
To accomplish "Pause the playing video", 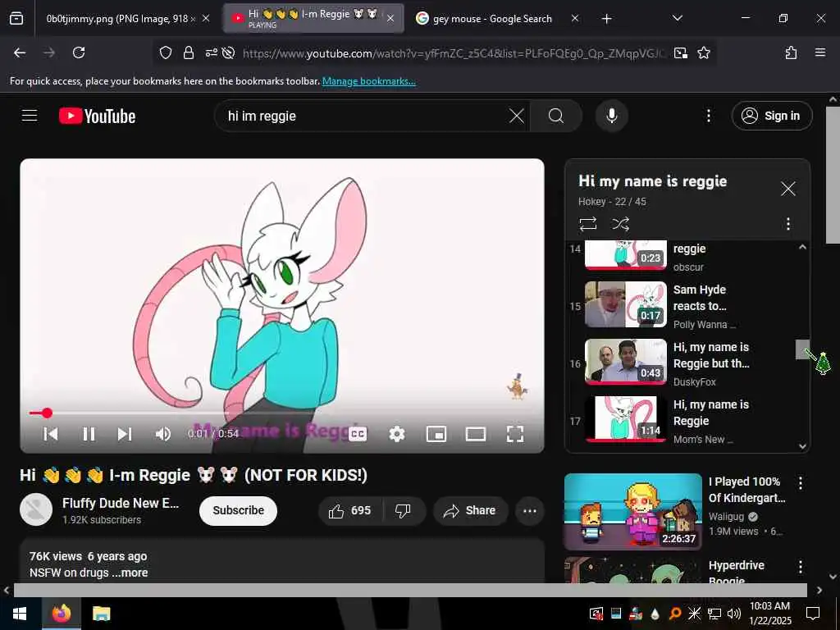I will tap(89, 433).
